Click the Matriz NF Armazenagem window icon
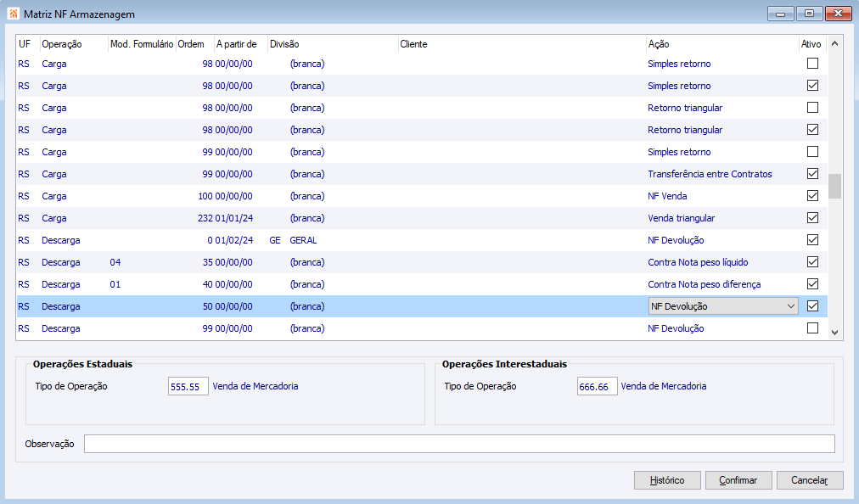 click(x=14, y=14)
